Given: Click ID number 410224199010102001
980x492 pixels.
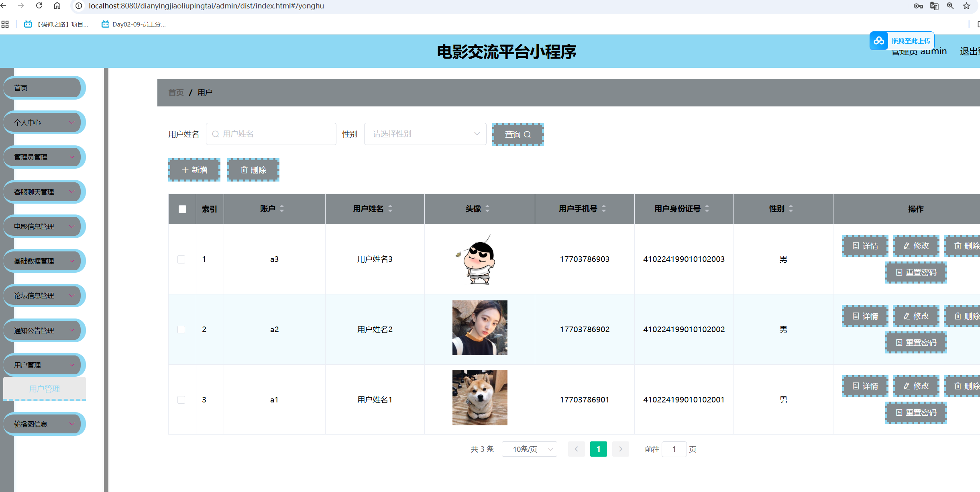Looking at the screenshot, I should (x=684, y=400).
